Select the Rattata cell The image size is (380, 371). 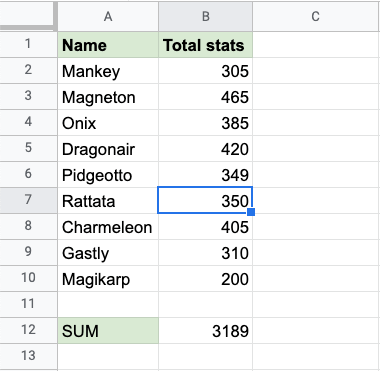pos(108,201)
